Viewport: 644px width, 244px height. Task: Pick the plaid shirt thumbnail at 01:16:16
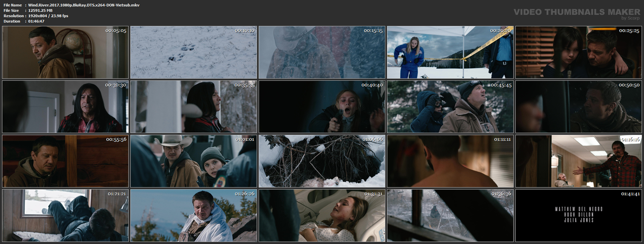(579, 161)
